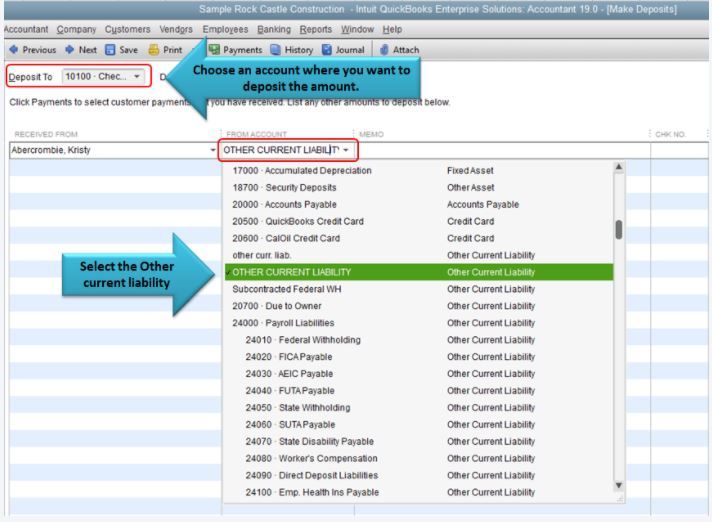The width and height of the screenshot is (712, 522).
Task: Click the Next arrow icon
Action: point(69,49)
